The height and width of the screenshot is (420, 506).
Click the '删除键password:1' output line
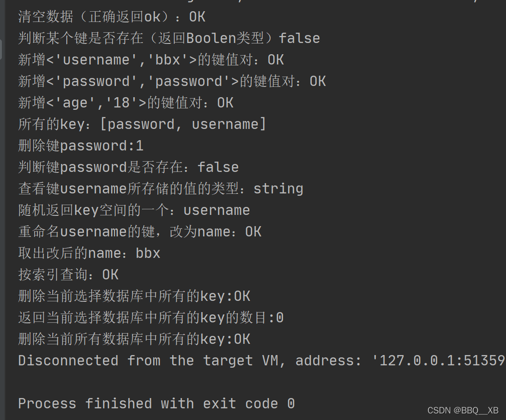pos(80,146)
